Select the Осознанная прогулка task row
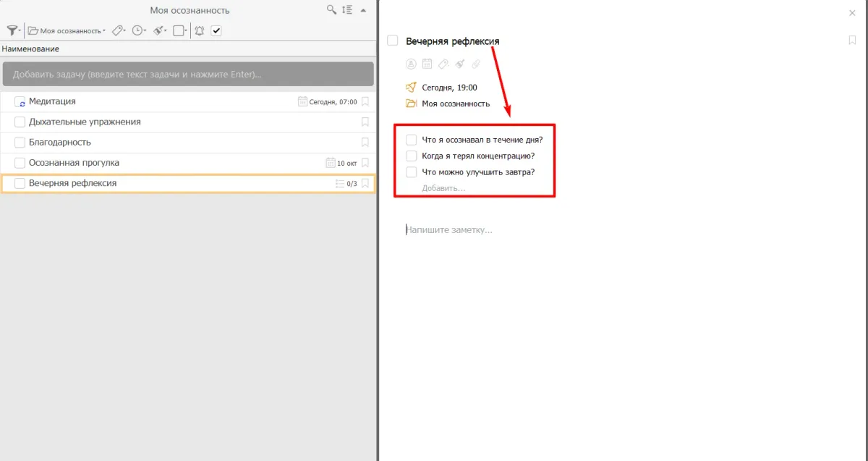The height and width of the screenshot is (461, 868). point(145,163)
